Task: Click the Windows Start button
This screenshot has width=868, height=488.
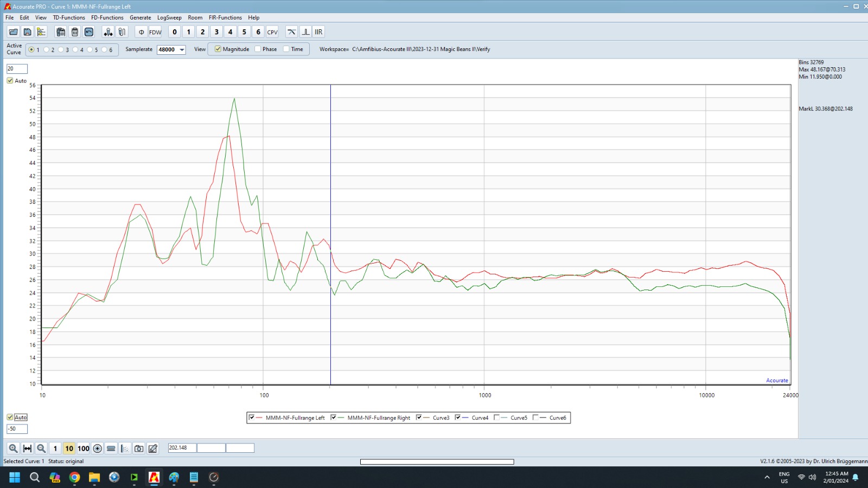Action: (15, 477)
